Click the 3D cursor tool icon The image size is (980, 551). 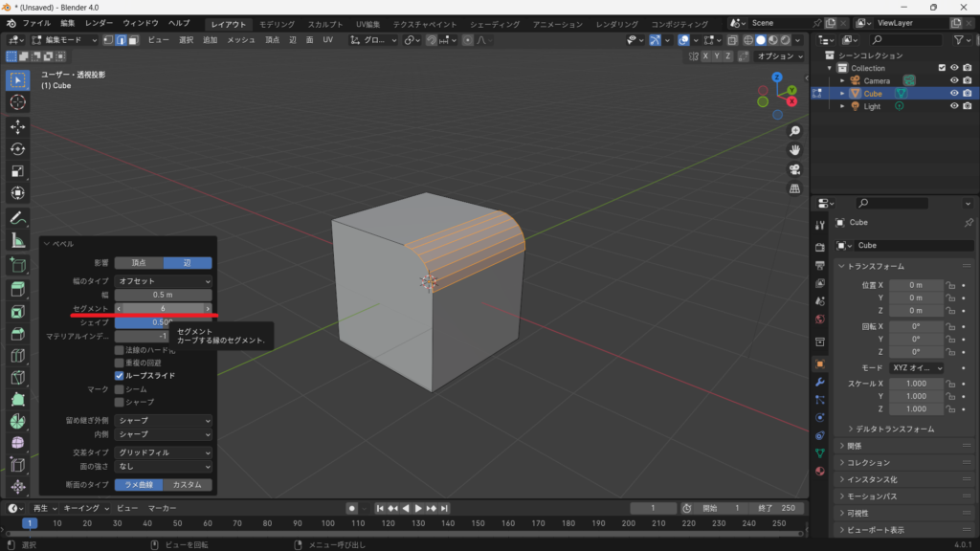(x=17, y=102)
